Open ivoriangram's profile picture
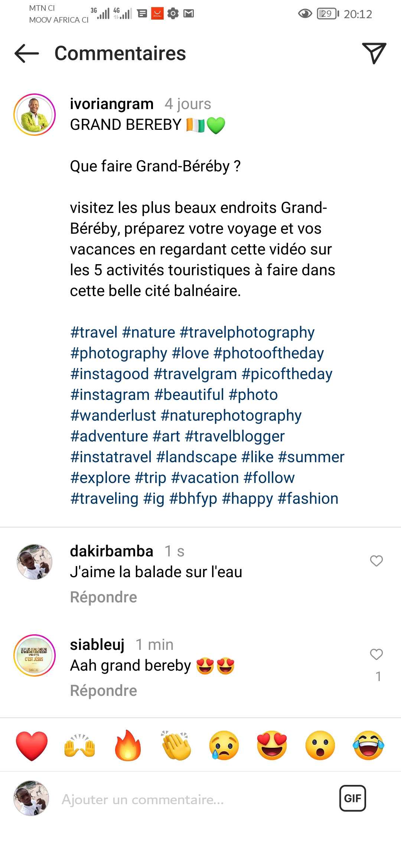This screenshot has width=401, height=868. (35, 115)
